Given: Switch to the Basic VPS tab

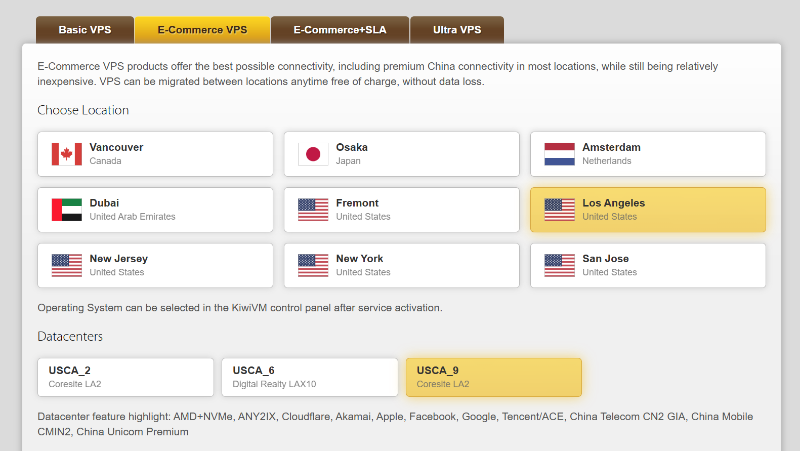Looking at the screenshot, I should [x=85, y=30].
